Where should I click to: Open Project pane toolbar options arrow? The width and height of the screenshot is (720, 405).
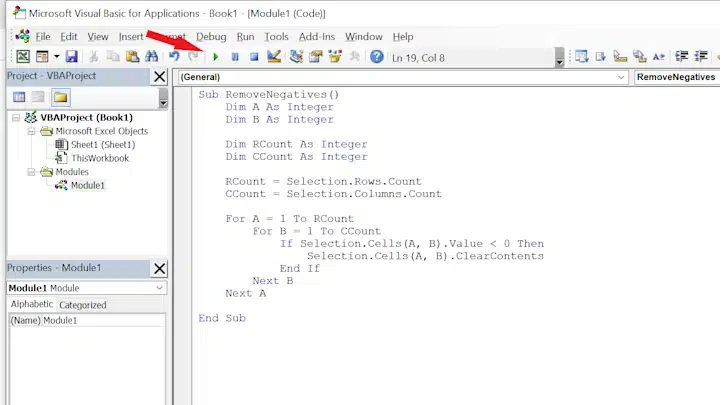pyautogui.click(x=163, y=98)
